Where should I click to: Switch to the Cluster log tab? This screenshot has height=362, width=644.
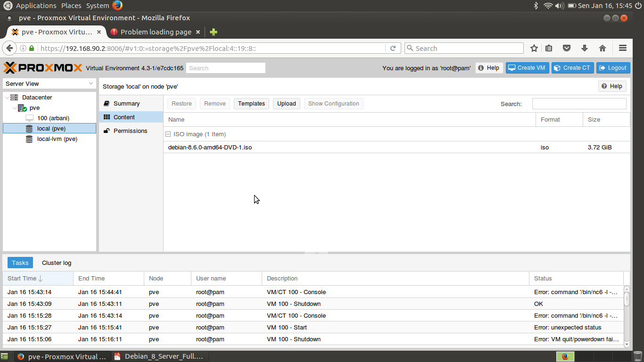coord(57,263)
